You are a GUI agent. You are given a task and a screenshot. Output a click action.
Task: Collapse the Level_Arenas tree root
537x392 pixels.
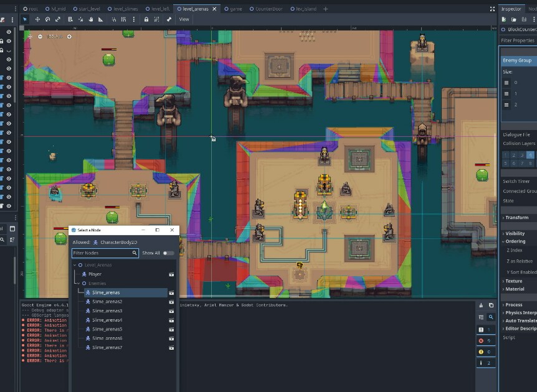(75, 265)
